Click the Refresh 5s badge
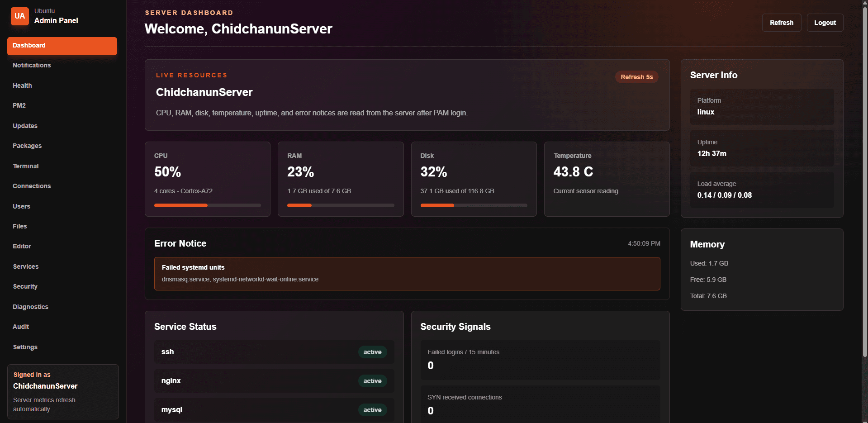The width and height of the screenshot is (868, 423). [636, 77]
